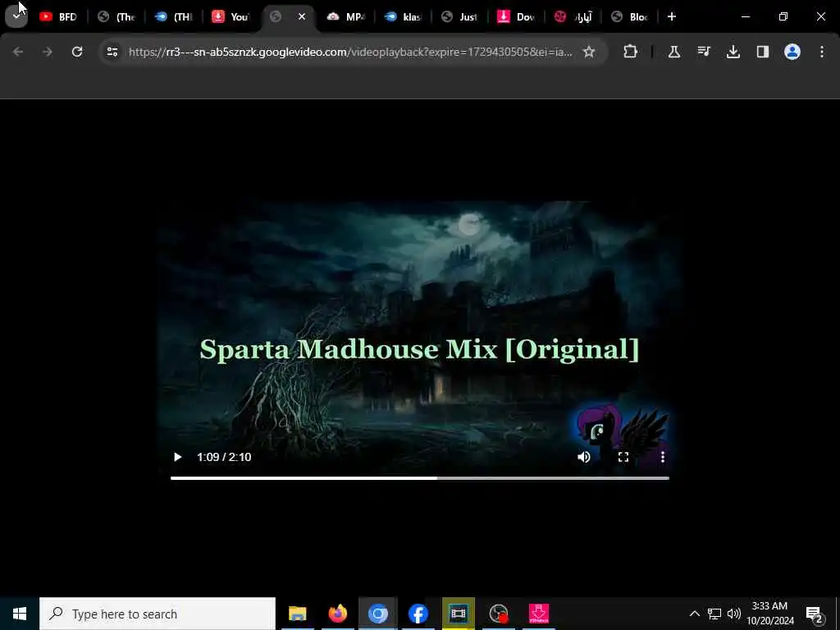Switch to the 'Just' tab
The height and width of the screenshot is (630, 840).
461,16
